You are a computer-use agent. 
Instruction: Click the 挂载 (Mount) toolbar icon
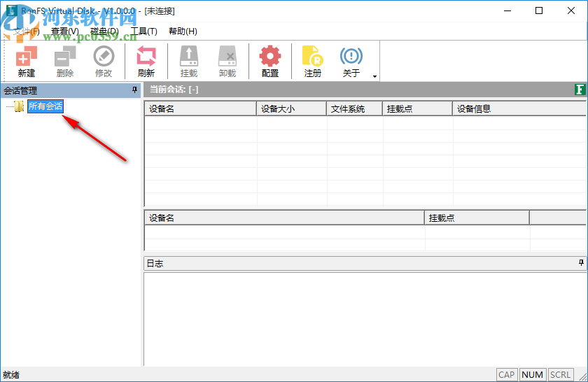[188, 61]
